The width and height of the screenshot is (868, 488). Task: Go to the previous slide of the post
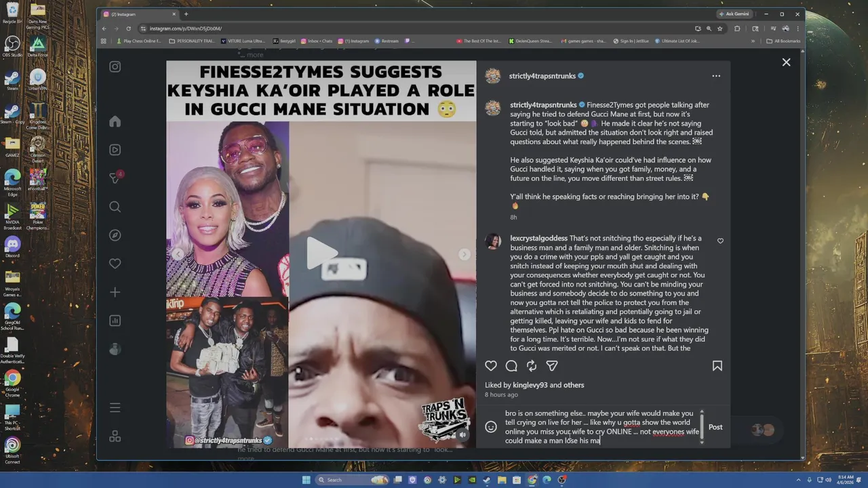tap(178, 254)
